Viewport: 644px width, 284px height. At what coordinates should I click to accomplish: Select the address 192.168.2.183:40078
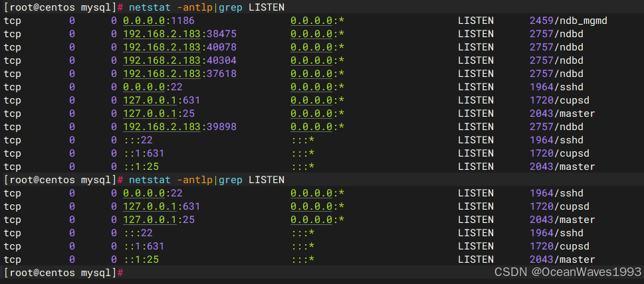point(179,47)
